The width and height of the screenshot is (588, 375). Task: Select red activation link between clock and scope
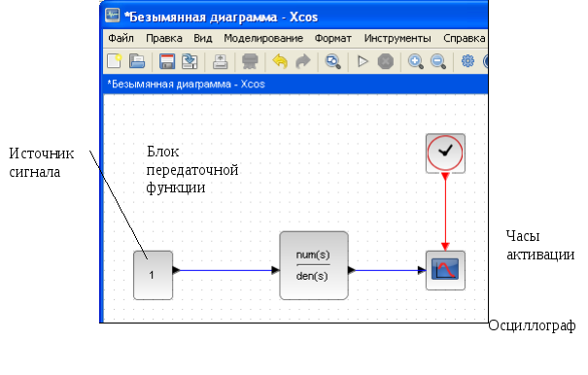445,212
